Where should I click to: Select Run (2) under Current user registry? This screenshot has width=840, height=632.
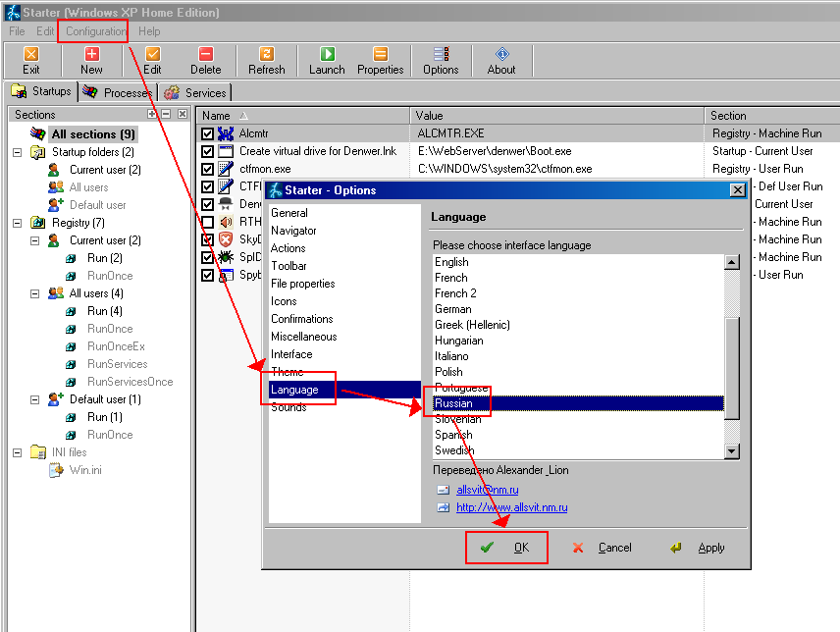104,258
